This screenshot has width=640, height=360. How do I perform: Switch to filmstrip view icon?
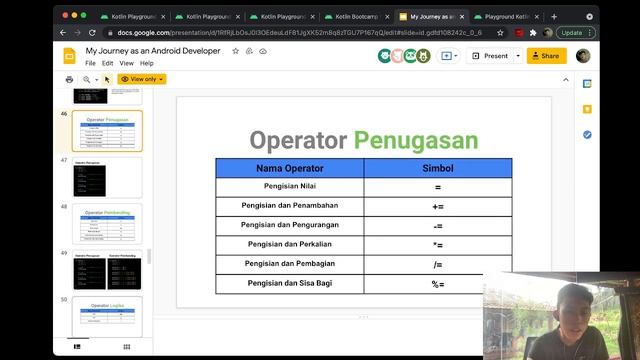coord(77,347)
